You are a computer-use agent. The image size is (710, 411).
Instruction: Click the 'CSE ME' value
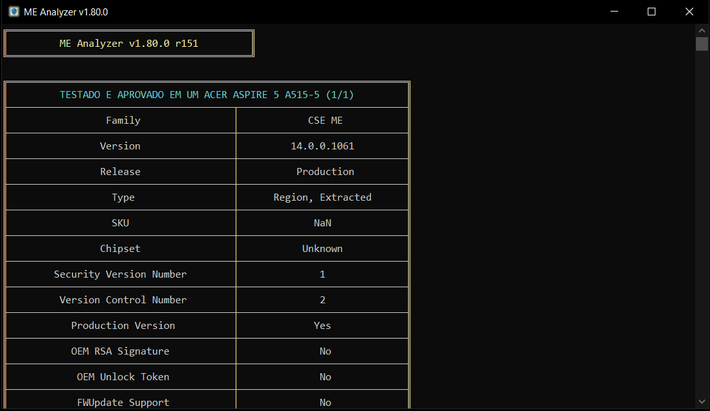[325, 120]
